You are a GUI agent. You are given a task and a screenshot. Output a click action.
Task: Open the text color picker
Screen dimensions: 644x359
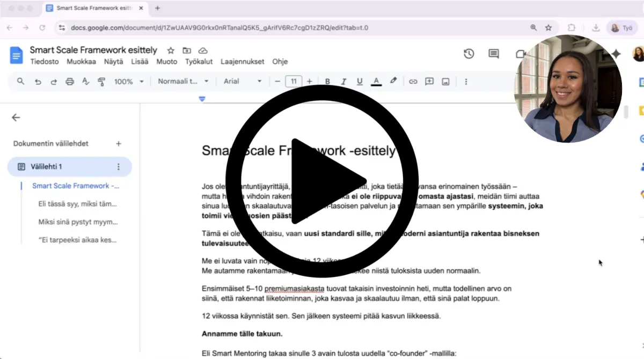[x=376, y=82]
